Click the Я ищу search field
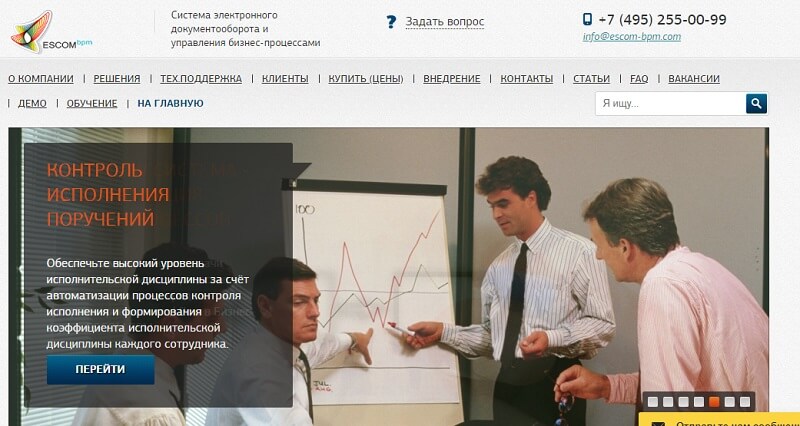Viewport: 800px width, 426px height. (x=670, y=104)
